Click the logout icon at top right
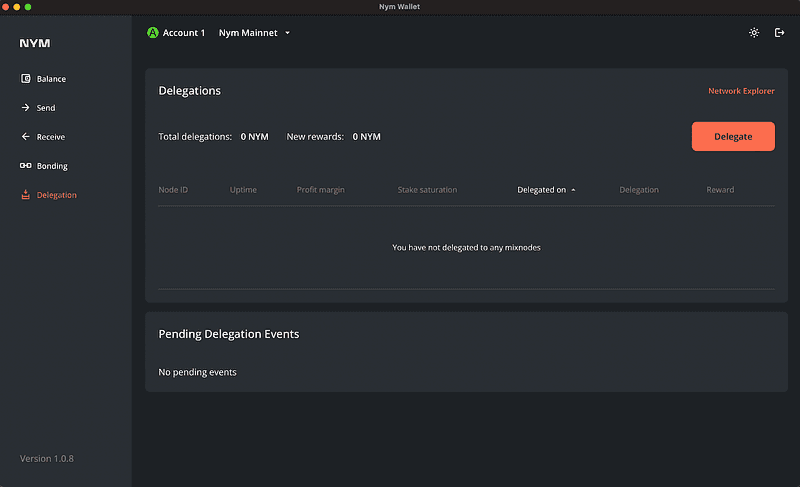Screen dimensions: 800x487 780,33
